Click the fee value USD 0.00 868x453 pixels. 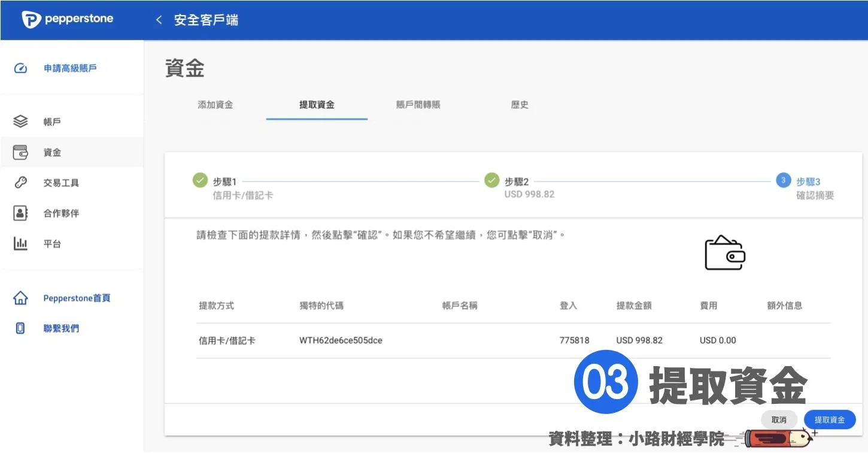718,340
